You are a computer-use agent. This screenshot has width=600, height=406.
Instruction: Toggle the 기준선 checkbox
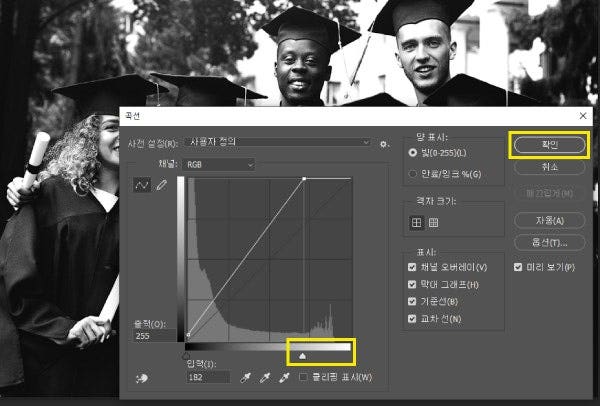pos(412,302)
